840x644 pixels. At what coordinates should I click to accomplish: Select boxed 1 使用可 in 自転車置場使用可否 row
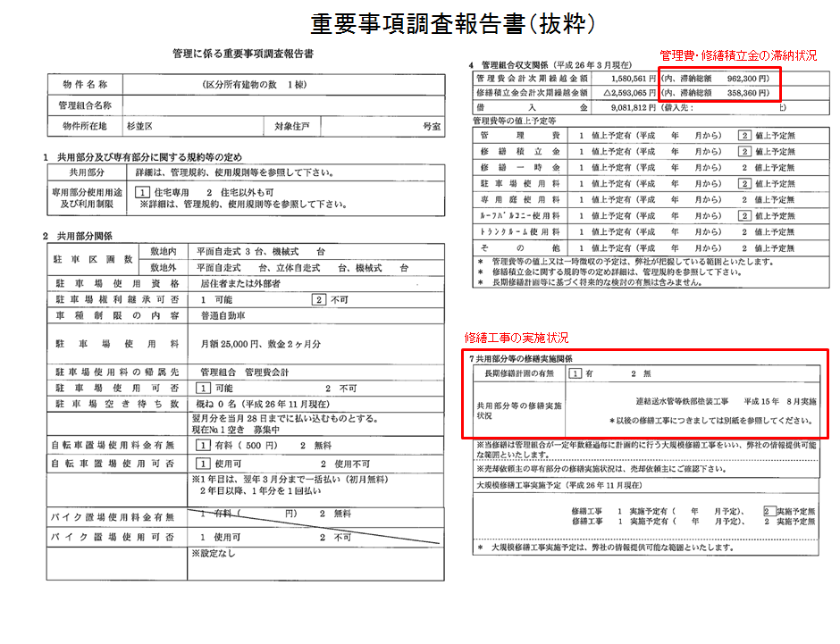219,464
